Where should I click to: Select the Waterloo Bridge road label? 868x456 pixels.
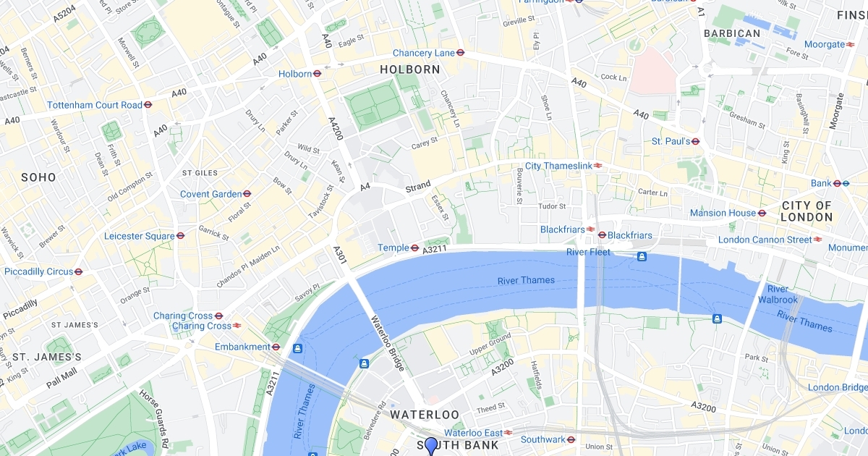387,344
